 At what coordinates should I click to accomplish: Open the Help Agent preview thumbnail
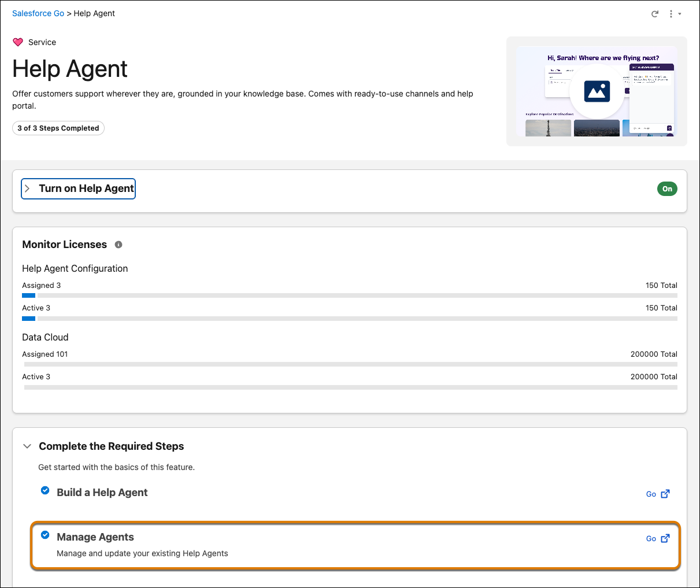click(x=597, y=91)
